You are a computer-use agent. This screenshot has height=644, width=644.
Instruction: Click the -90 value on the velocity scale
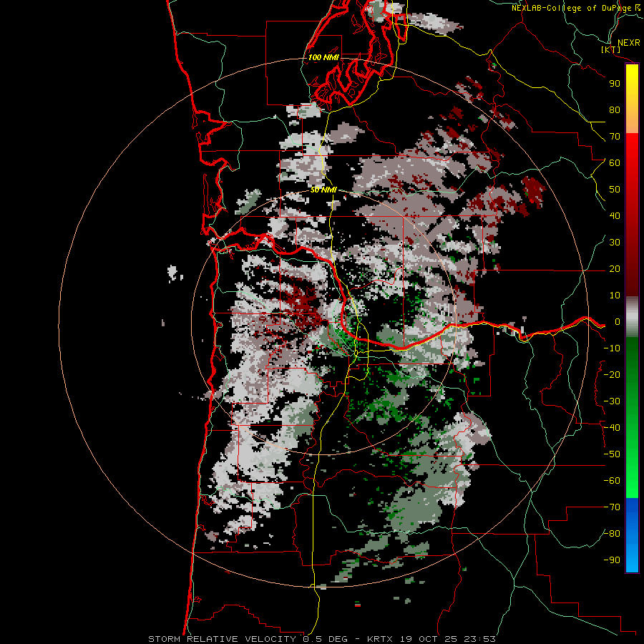click(612, 560)
